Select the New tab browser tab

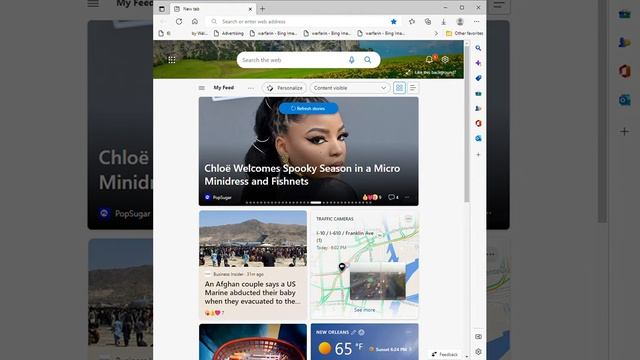pyautogui.click(x=213, y=9)
